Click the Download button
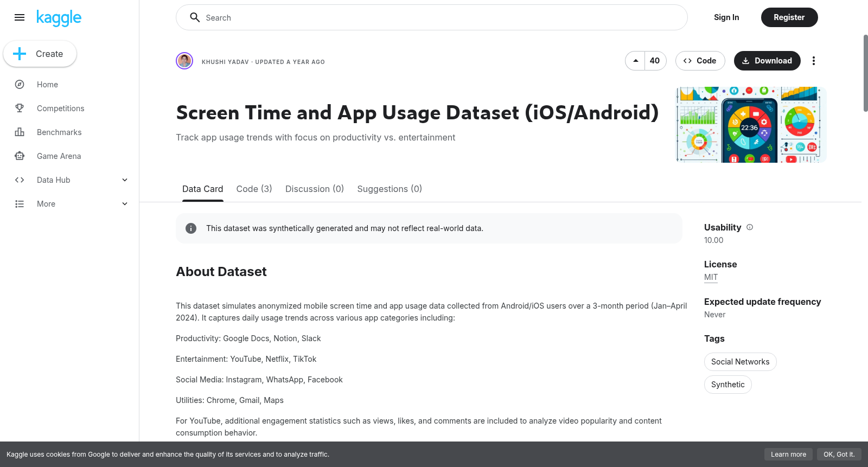The width and height of the screenshot is (868, 467). click(x=767, y=61)
